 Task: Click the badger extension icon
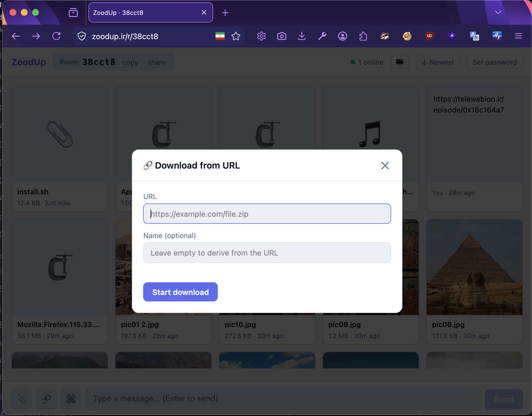pos(384,36)
